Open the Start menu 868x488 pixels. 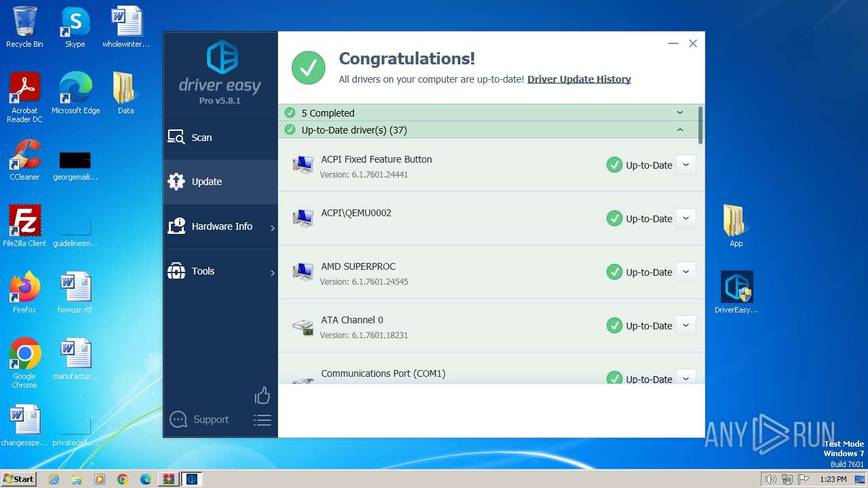(18, 479)
